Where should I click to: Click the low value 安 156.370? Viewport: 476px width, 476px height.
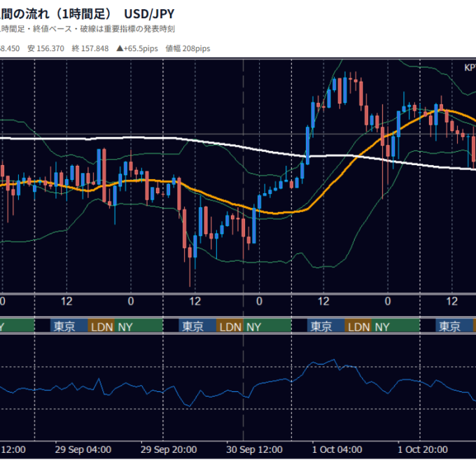(45, 48)
